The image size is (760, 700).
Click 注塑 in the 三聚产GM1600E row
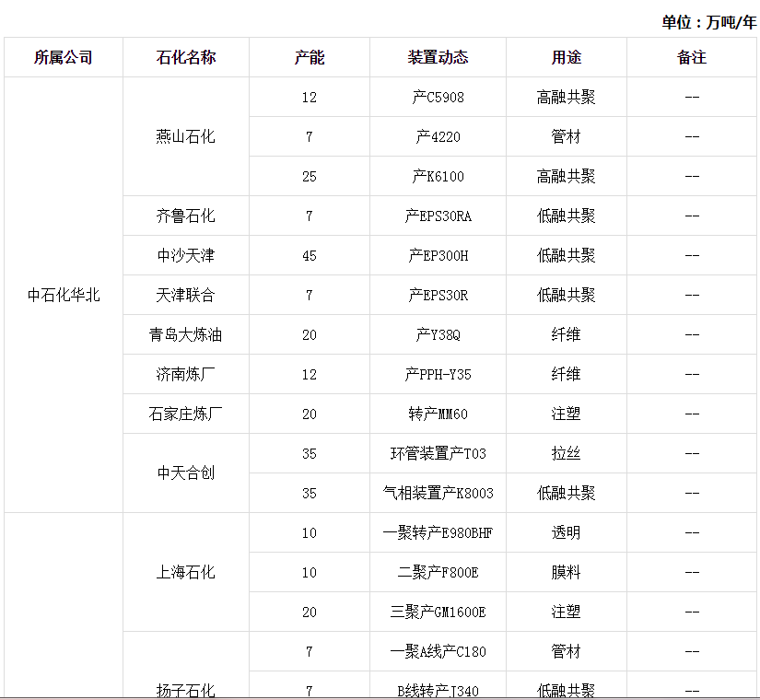tap(567, 612)
